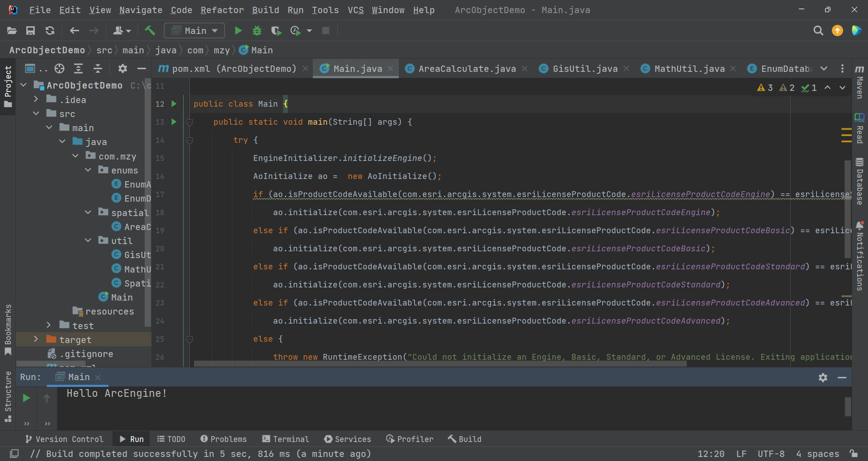Click Run console vertical scrollbar

[848, 407]
